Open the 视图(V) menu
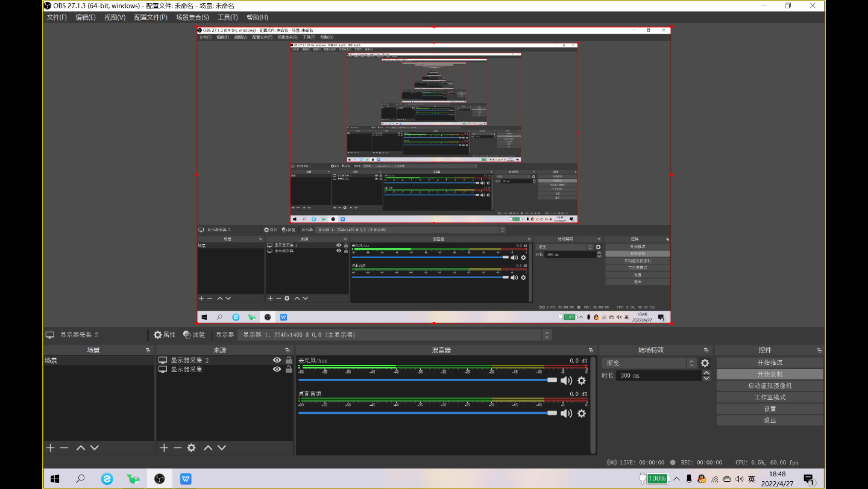 tap(115, 17)
